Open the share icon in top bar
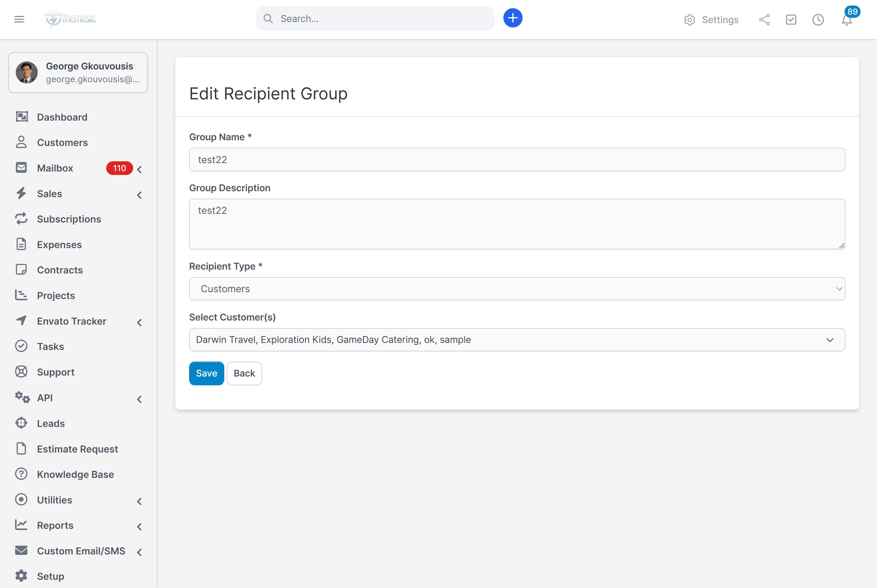877x588 pixels. [764, 20]
